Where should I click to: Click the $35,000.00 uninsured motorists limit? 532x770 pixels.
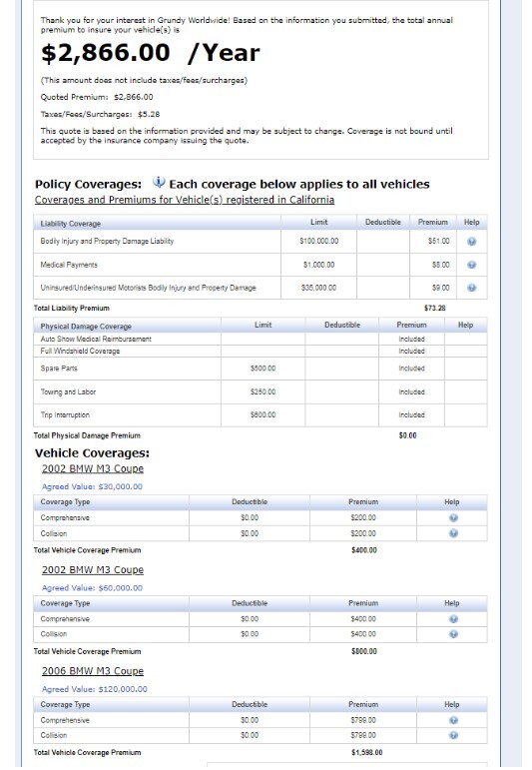click(319, 288)
